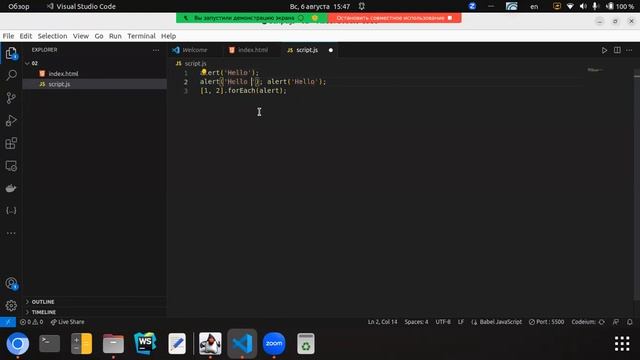Click Ln 2, Col 14 status item

tap(382, 322)
